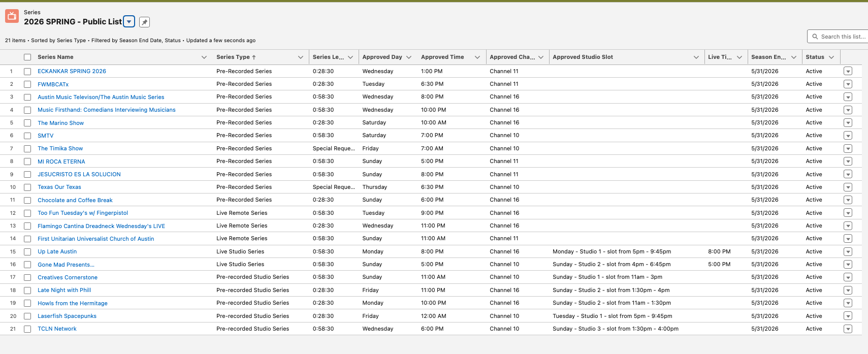Viewport: 868px width, 354px height.
Task: Click the Series object icon
Action: pyautogui.click(x=12, y=16)
